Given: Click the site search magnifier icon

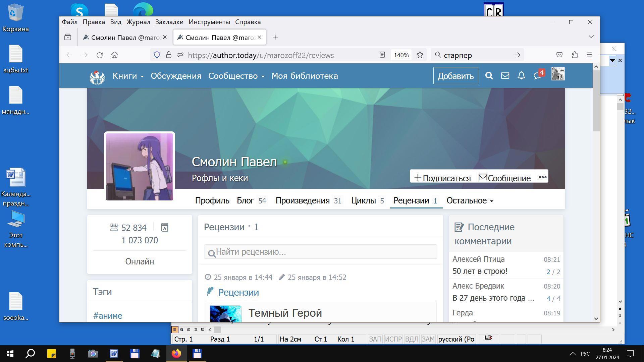Looking at the screenshot, I should [489, 76].
